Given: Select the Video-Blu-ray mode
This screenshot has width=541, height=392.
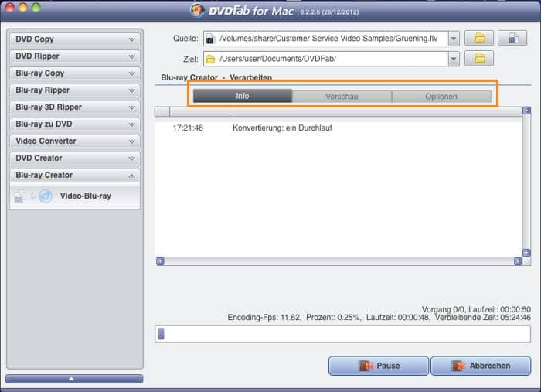Looking at the screenshot, I should click(x=75, y=196).
